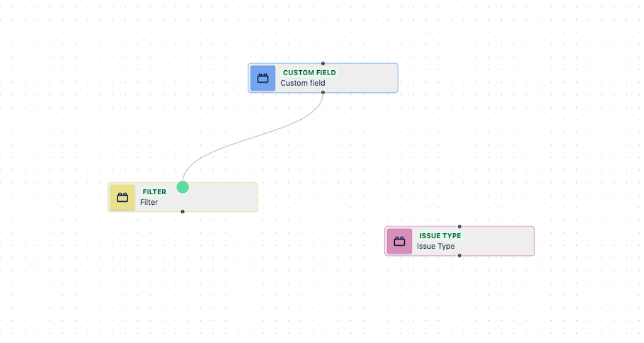Screen dimensions: 644x343
Task: Select the CUSTOM FIELD green header label
Action: pos(309,72)
